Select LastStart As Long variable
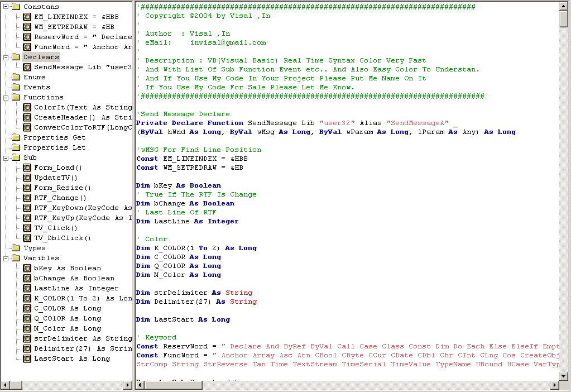This screenshot has width=571, height=392. [x=72, y=358]
